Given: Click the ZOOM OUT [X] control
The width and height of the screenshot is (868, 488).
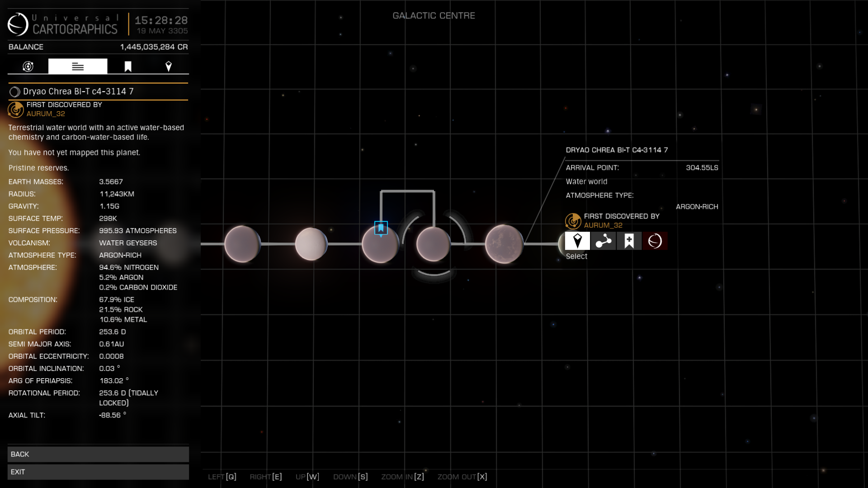Looking at the screenshot, I should (x=462, y=477).
